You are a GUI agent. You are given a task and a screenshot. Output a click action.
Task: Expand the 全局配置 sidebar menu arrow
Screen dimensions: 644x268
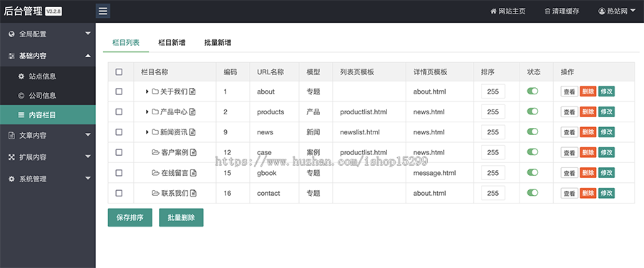tap(88, 34)
